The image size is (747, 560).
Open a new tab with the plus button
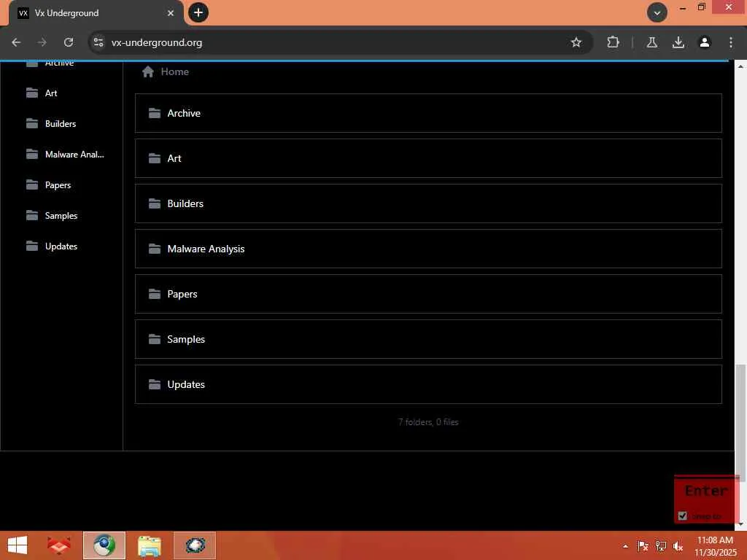point(198,12)
